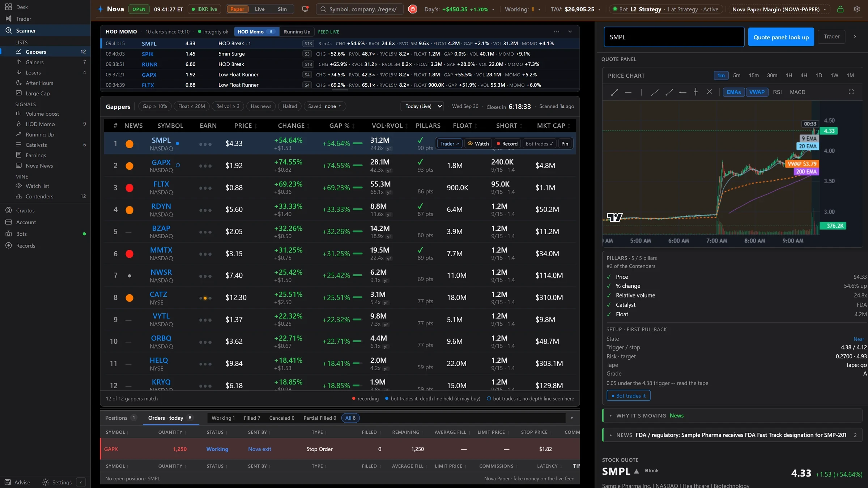Select the horizontal line drawing tool
This screenshot has height=488, width=868.
click(x=628, y=92)
